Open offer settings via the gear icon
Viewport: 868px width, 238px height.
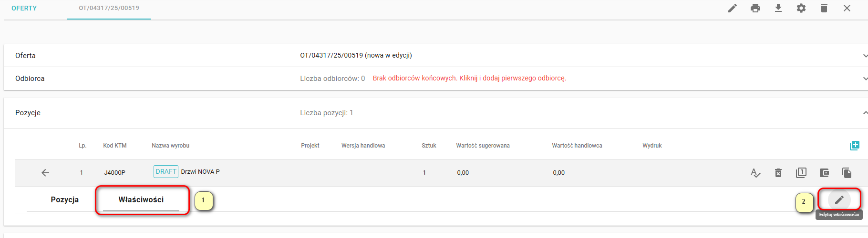801,8
